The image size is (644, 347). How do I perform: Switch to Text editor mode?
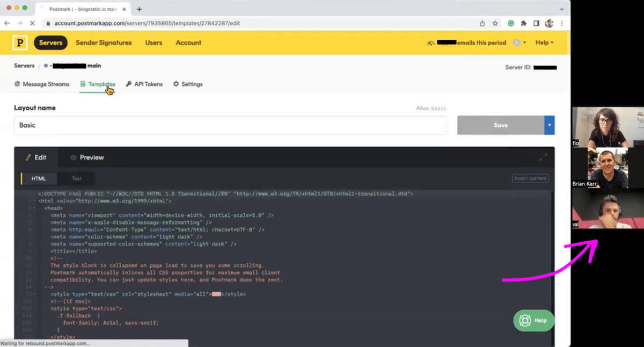coord(76,178)
